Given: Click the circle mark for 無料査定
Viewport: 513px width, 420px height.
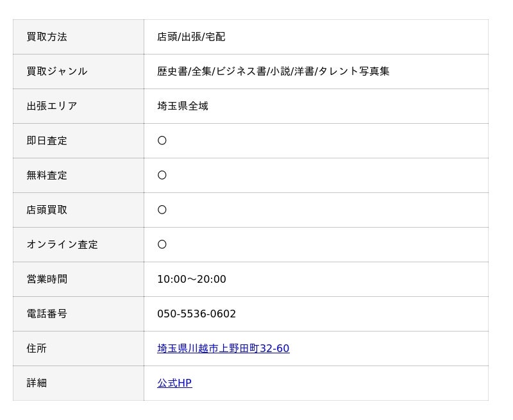Looking at the screenshot, I should (162, 175).
